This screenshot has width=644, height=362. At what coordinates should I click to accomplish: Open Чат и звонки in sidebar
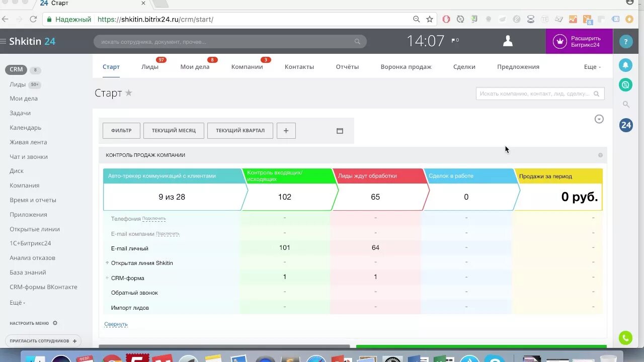click(x=29, y=157)
